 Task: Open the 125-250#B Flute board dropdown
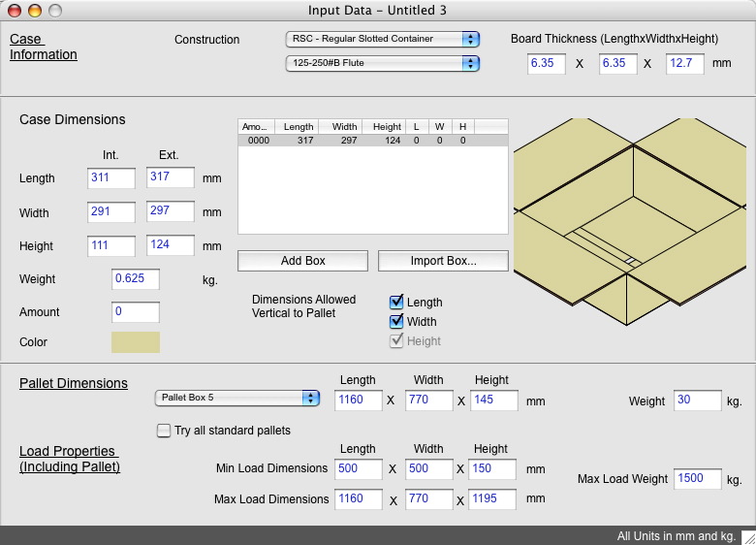[382, 63]
